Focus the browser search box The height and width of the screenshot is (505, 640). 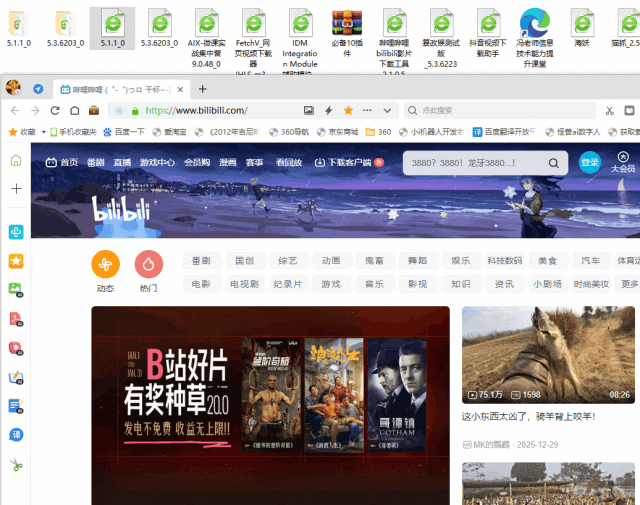coord(500,111)
